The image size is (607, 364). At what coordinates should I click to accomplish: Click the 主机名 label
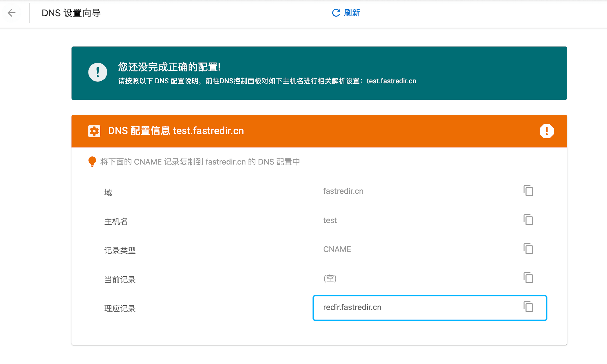[116, 222]
